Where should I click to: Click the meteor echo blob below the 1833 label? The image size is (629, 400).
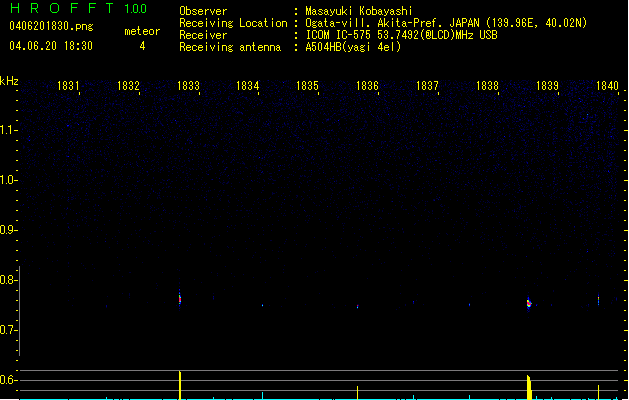tap(180, 299)
